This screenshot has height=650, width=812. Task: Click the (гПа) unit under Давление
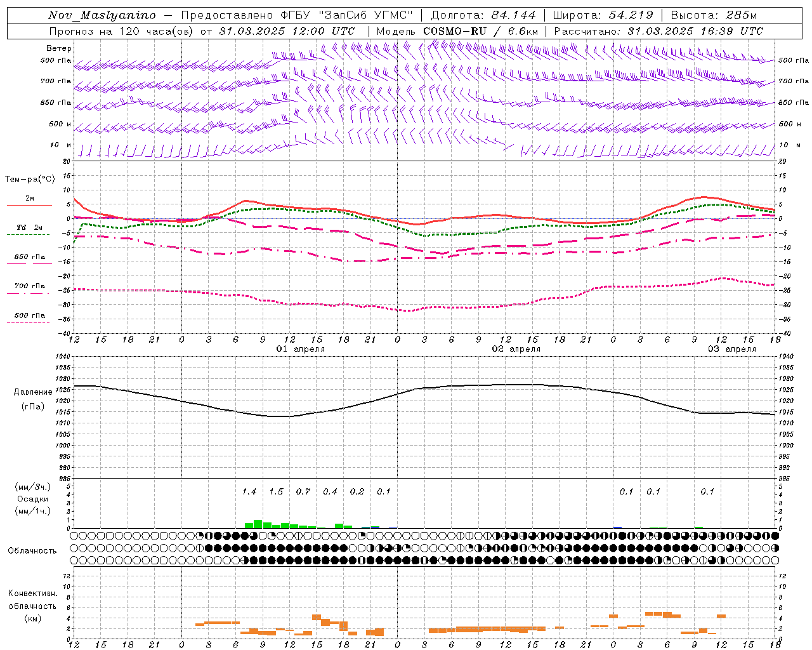coord(33,407)
